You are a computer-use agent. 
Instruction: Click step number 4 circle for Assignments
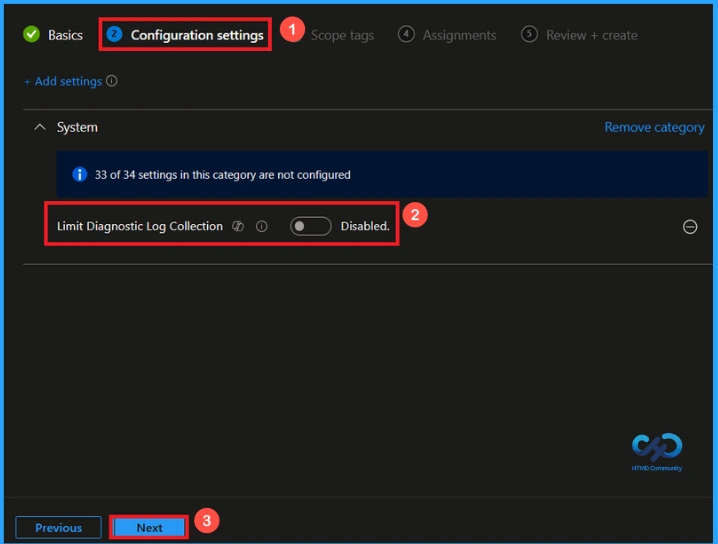(406, 34)
